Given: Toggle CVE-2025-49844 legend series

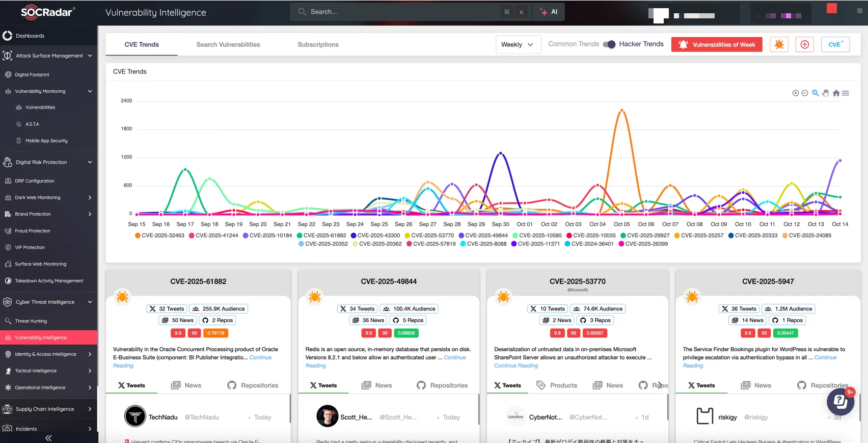Looking at the screenshot, I should pos(483,236).
